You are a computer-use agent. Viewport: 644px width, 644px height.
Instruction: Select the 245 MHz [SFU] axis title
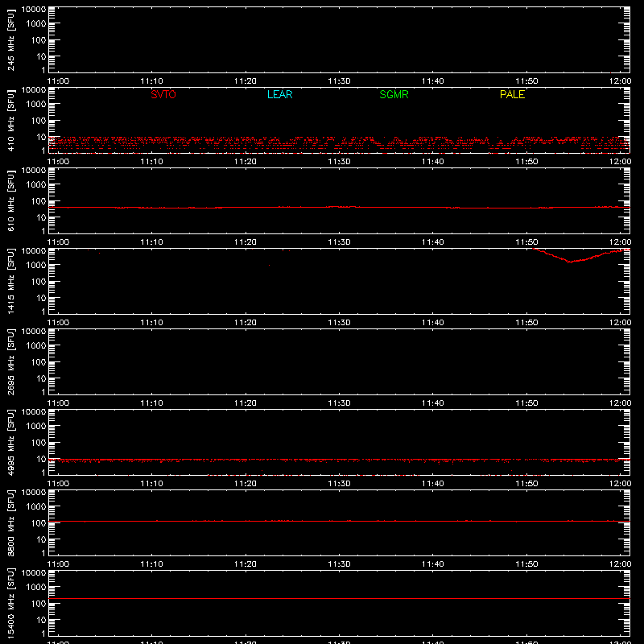[10, 40]
